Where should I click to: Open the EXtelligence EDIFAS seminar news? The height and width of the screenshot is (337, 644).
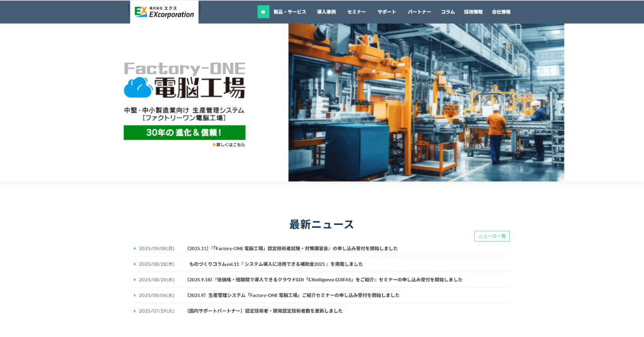coord(325,280)
